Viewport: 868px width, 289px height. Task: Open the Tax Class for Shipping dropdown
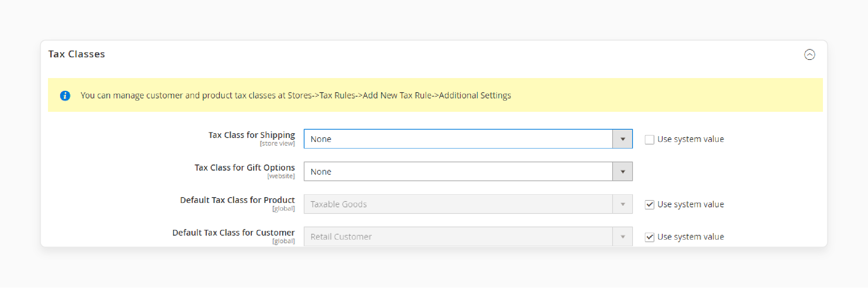pos(468,139)
